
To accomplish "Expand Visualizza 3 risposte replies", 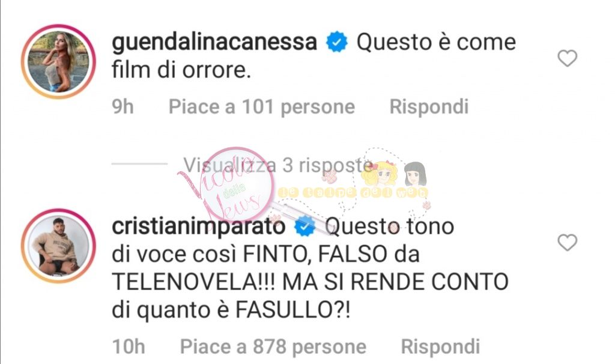I will point(277,165).
